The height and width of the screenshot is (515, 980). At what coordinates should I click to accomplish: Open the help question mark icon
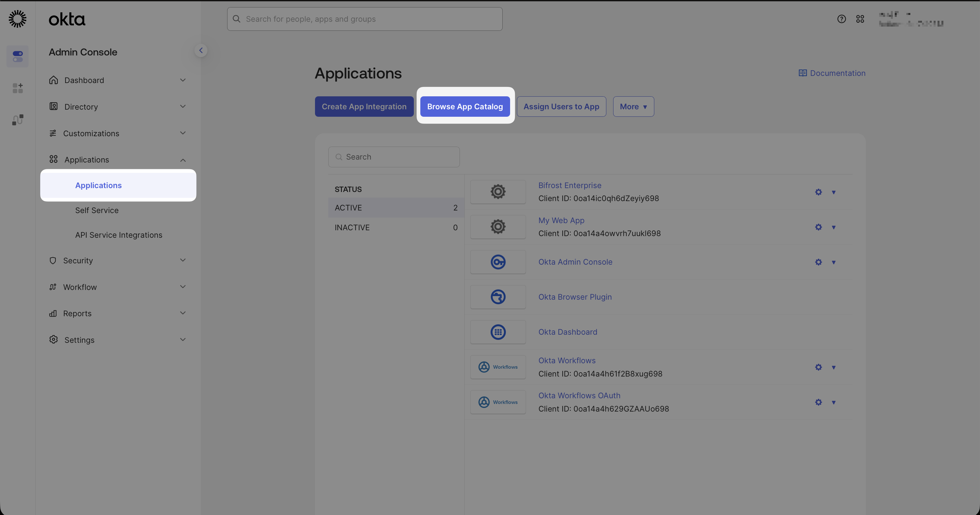click(x=842, y=19)
